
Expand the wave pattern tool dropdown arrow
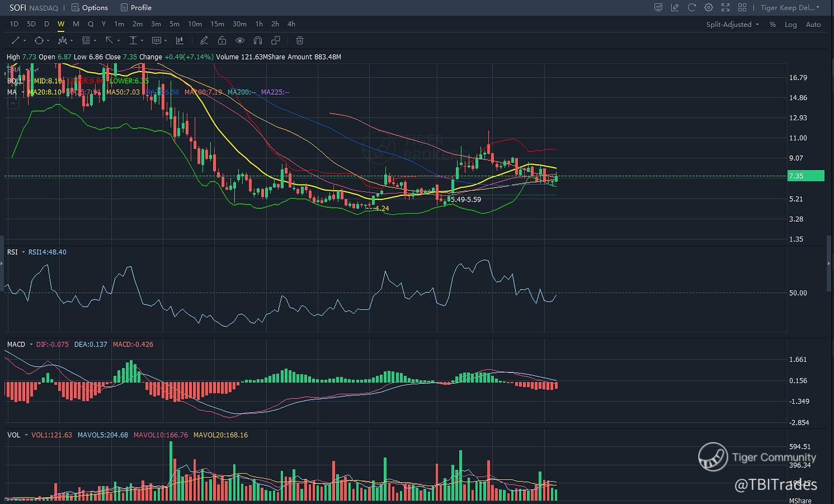pyautogui.click(x=71, y=41)
